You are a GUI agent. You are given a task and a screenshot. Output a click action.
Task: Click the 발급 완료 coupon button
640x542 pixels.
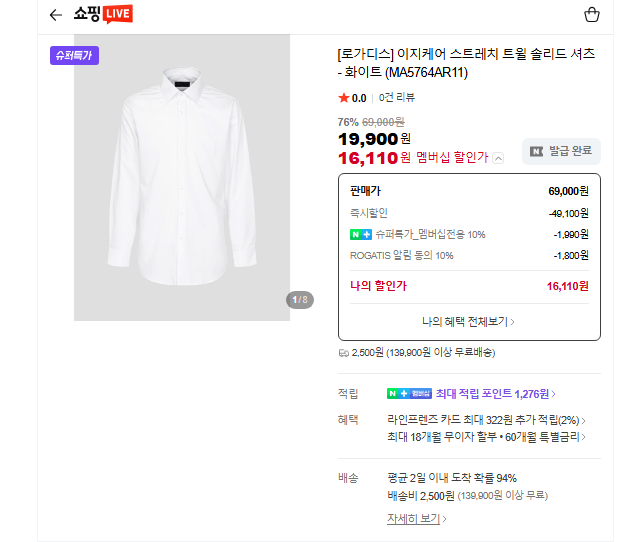pos(561,151)
